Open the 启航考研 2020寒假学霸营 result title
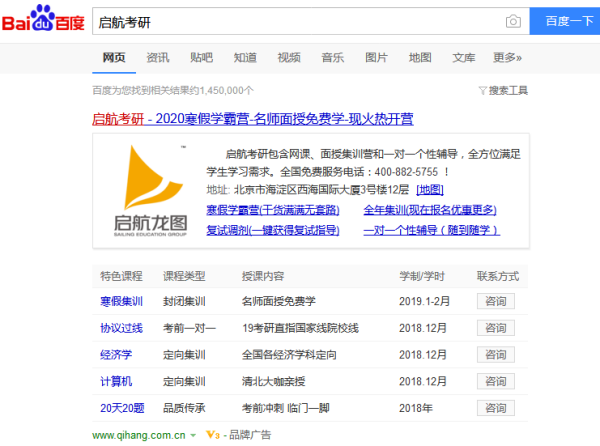The image size is (600, 446). tap(253, 119)
